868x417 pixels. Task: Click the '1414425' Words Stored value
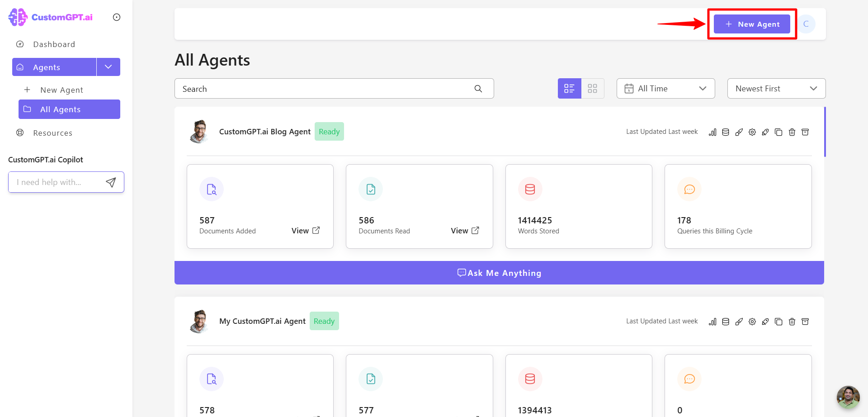[535, 220]
